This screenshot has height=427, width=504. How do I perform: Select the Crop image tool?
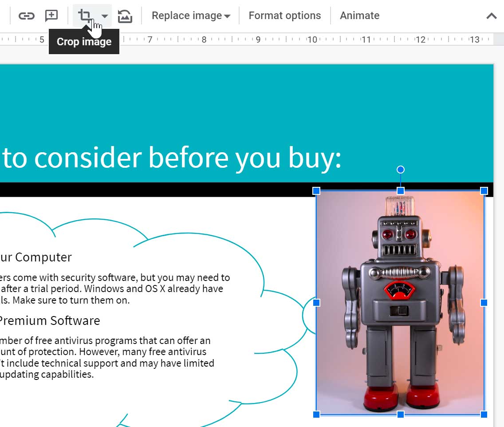coord(84,16)
